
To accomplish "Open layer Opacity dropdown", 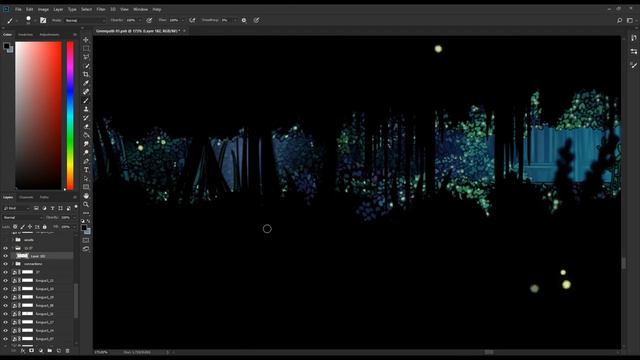I will 73,218.
